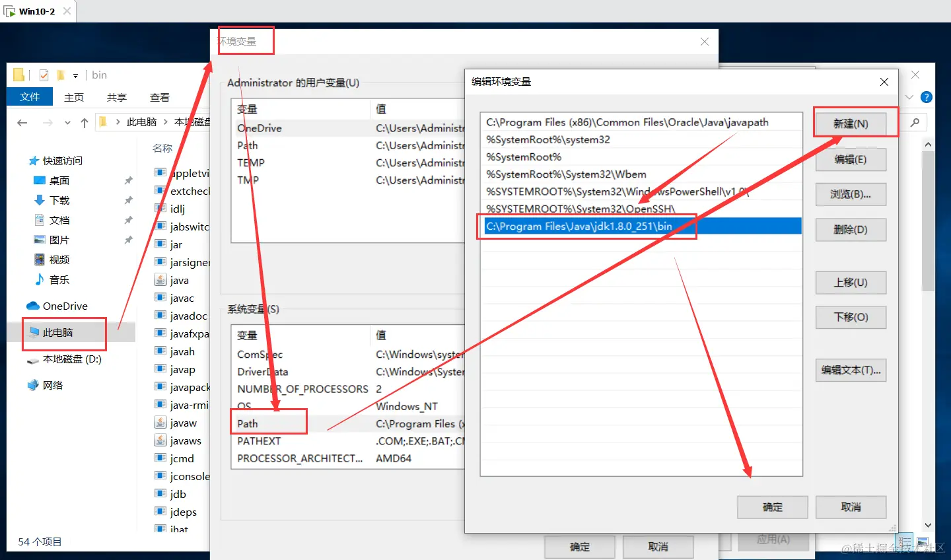Click the 删除(D) button
The image size is (951, 560).
coord(851,229)
